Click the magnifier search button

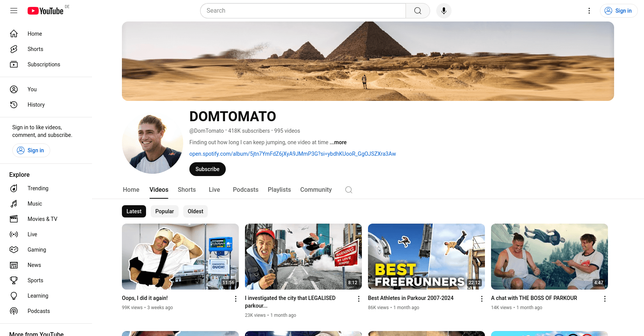click(417, 11)
